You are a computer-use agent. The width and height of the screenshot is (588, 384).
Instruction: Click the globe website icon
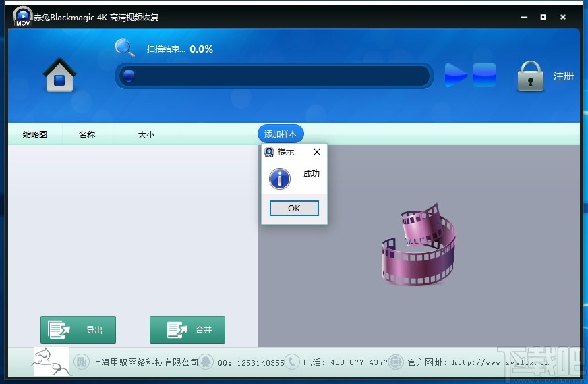point(396,362)
